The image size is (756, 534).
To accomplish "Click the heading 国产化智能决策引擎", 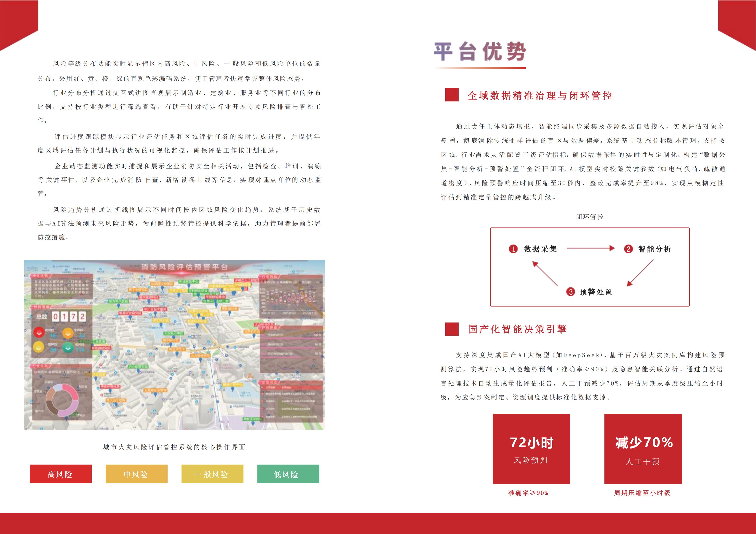I will pyautogui.click(x=518, y=329).
